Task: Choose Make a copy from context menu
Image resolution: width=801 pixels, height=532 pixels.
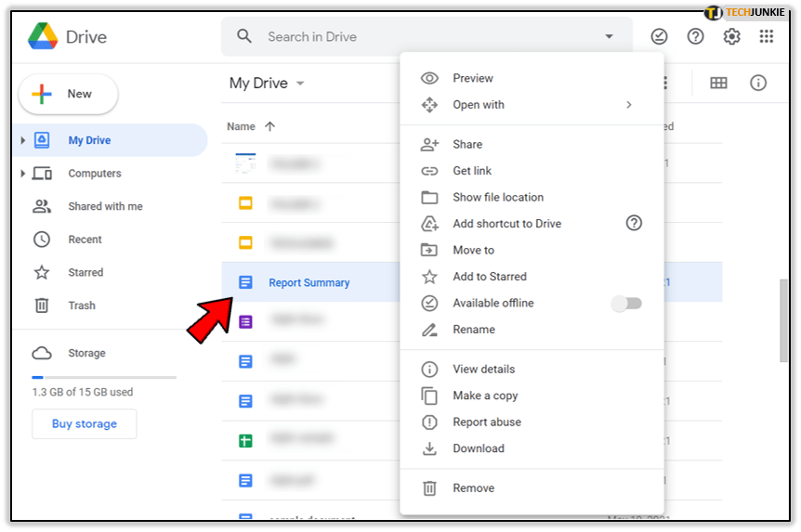Action: (x=485, y=396)
